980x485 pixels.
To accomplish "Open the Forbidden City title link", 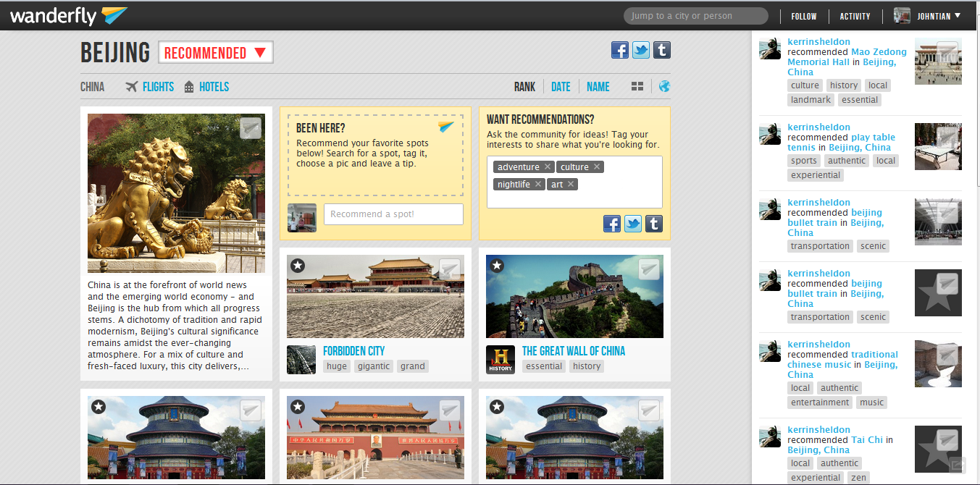I will [x=353, y=351].
